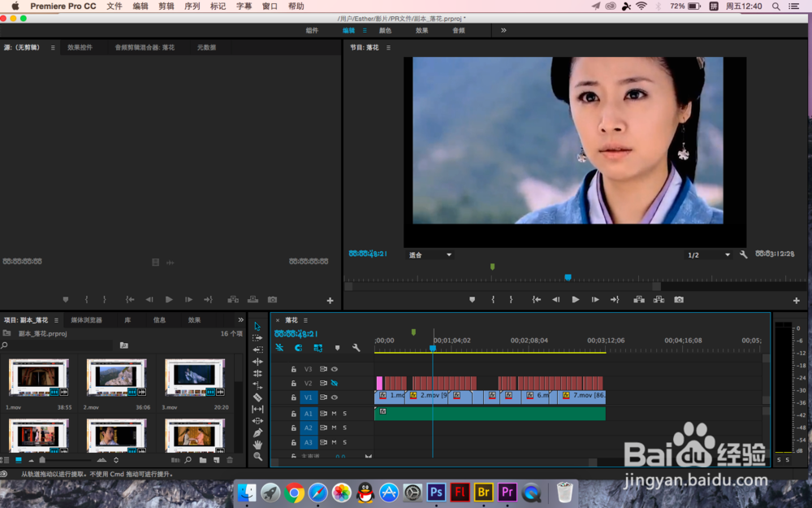Mark In point in Program monitor

[493, 300]
